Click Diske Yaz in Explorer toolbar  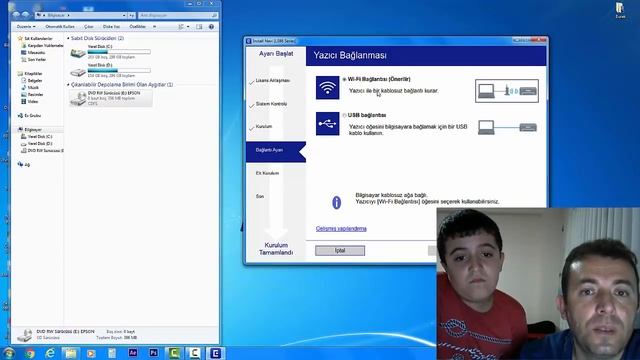tap(111, 27)
